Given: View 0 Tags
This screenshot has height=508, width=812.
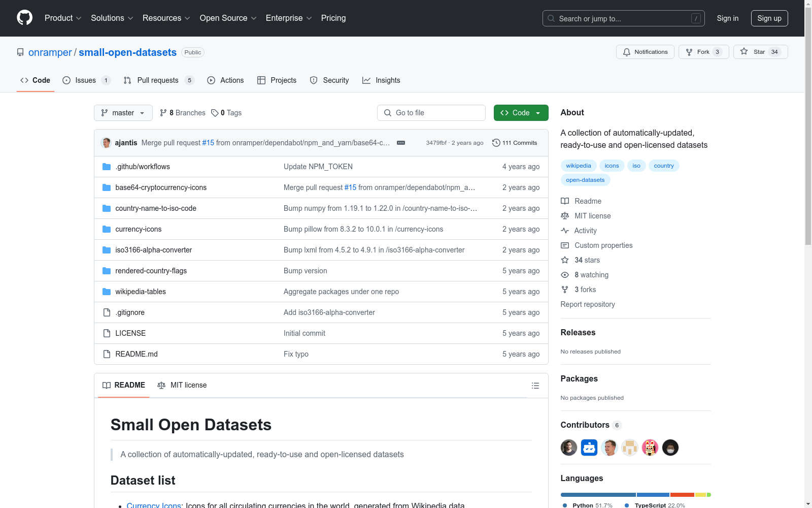Looking at the screenshot, I should coord(226,113).
